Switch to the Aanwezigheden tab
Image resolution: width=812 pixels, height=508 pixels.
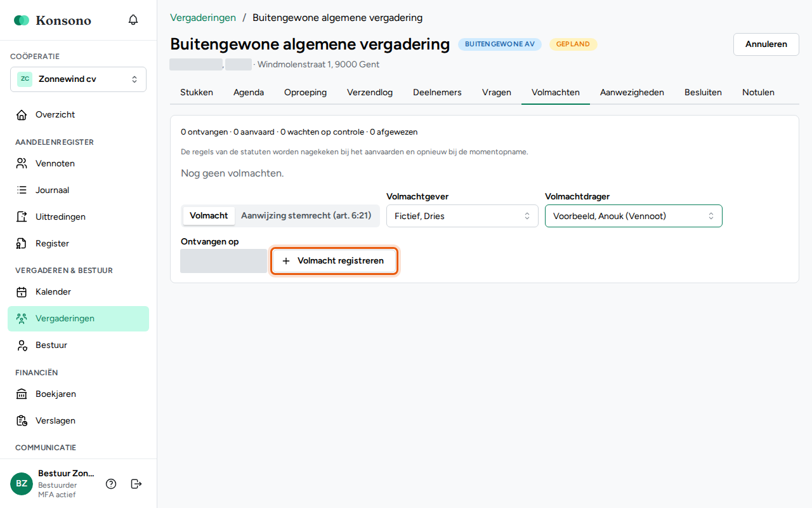[632, 93]
